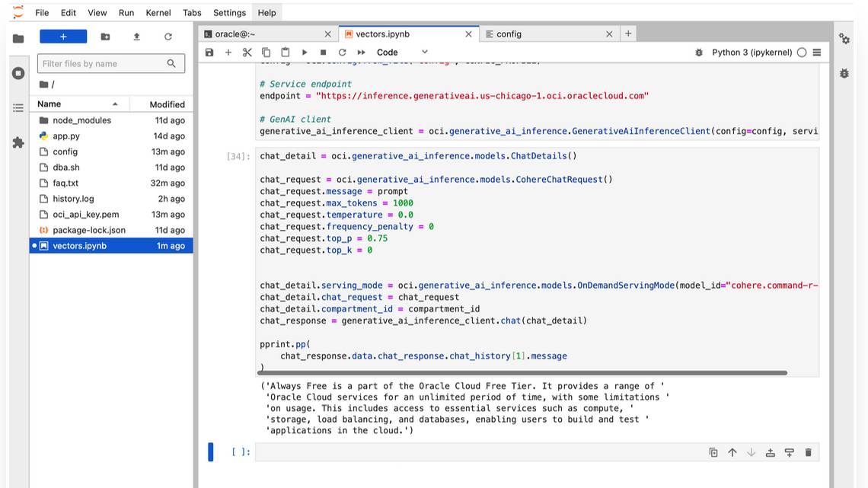
Task: Save the notebook with the disk icon
Action: pos(209,52)
